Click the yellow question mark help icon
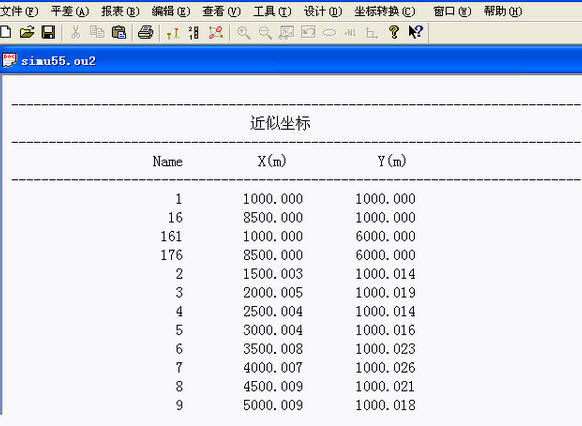The height and width of the screenshot is (426, 582). (394, 33)
